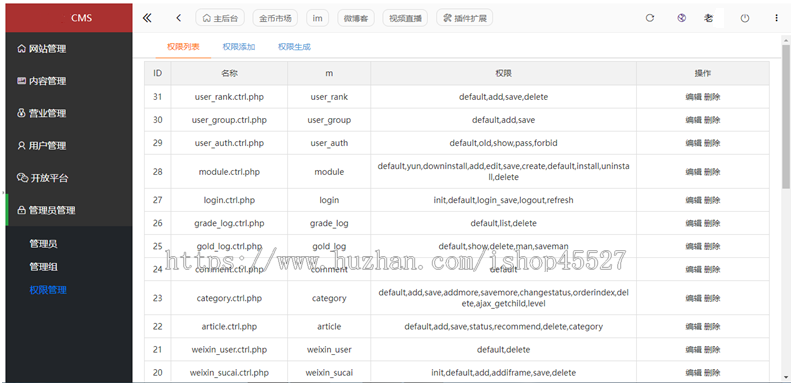This screenshot has width=793, height=385.
Task: Collapse the 管理员管理 sidebar section
Action: pos(69,210)
